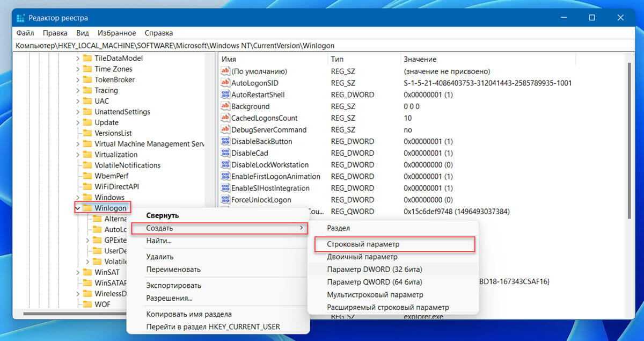Expand the Tracing tree node

tap(77, 90)
